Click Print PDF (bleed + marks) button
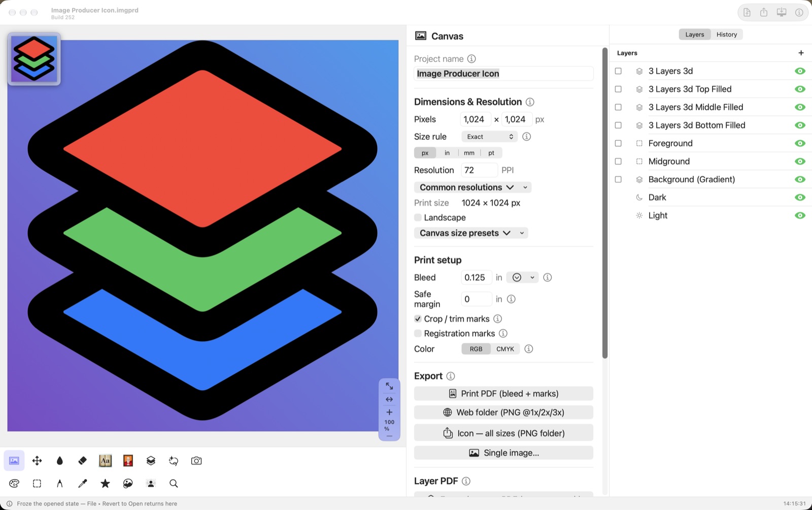The image size is (812, 510). point(503,394)
